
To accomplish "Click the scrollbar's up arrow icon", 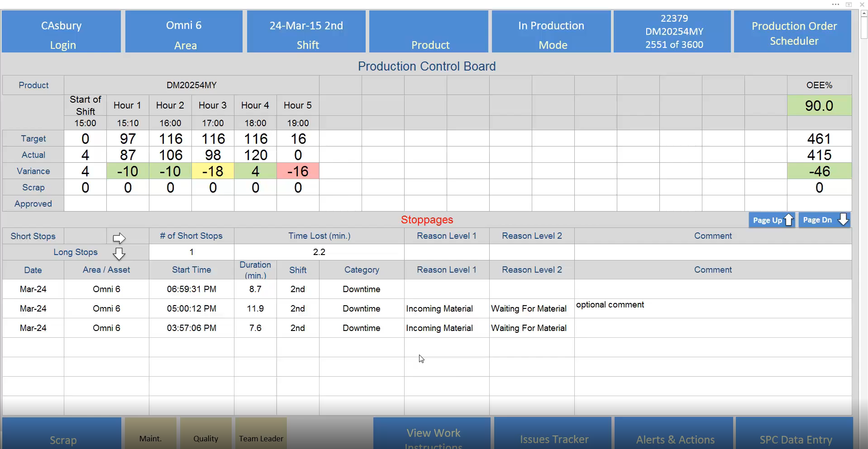I will tap(864, 14).
